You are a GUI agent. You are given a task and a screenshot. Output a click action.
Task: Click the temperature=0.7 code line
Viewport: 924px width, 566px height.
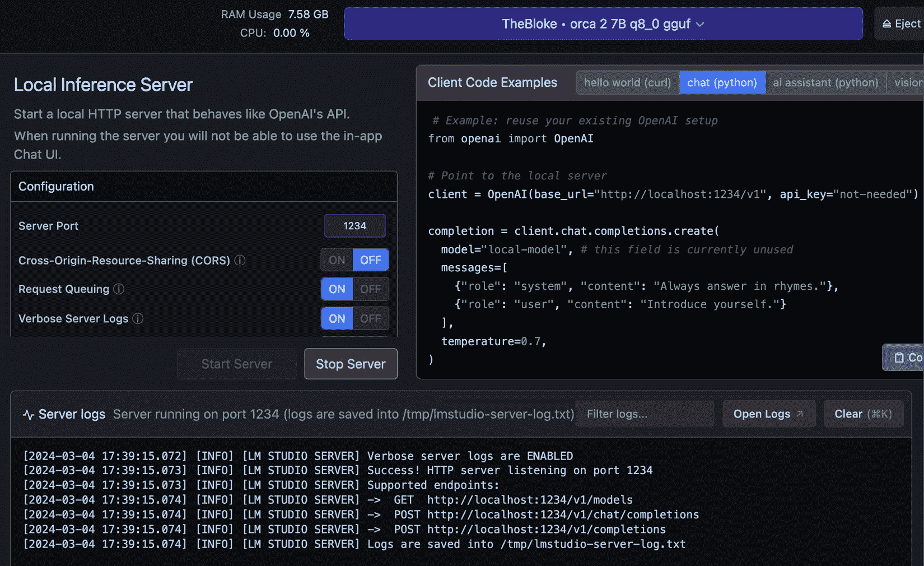pos(493,341)
